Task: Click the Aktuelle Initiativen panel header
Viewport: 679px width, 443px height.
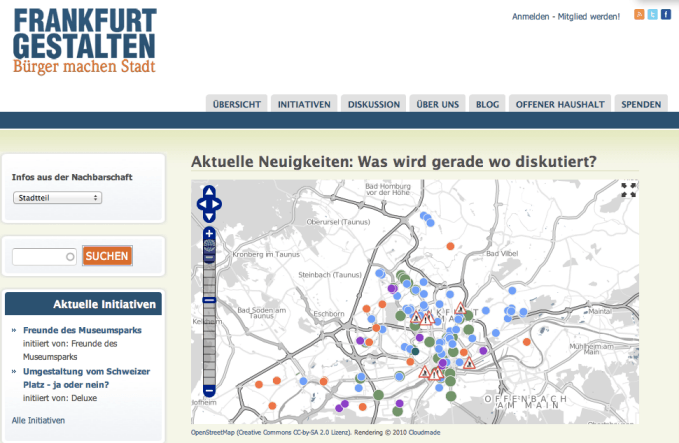Action: point(83,304)
